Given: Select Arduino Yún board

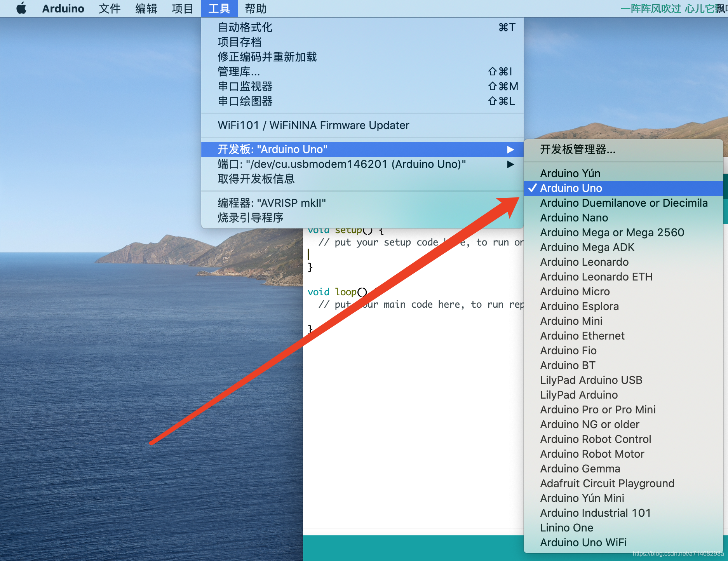Looking at the screenshot, I should point(623,173).
